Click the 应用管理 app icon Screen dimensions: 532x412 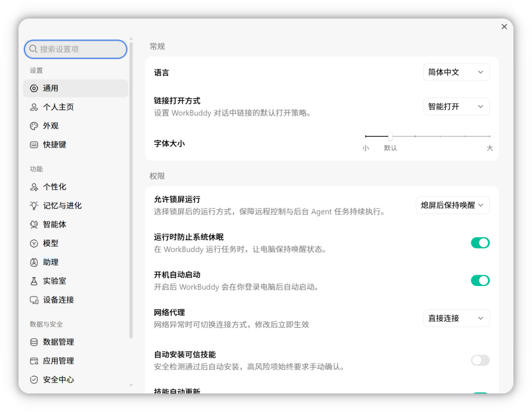(x=34, y=361)
